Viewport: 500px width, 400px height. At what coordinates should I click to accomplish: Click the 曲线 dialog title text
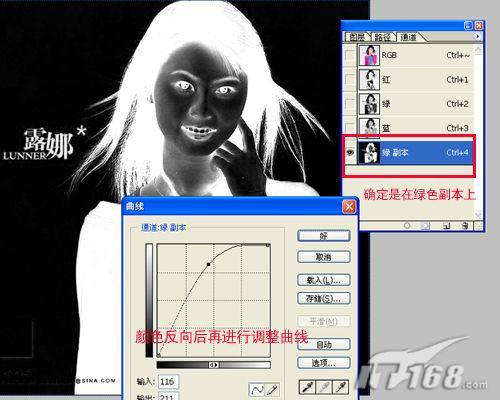click(x=135, y=206)
